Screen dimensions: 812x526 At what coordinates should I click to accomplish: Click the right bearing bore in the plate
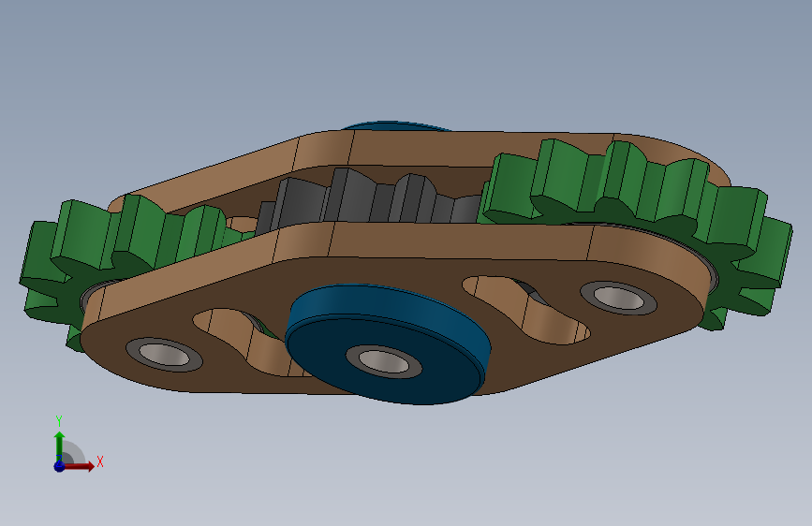coord(618,299)
